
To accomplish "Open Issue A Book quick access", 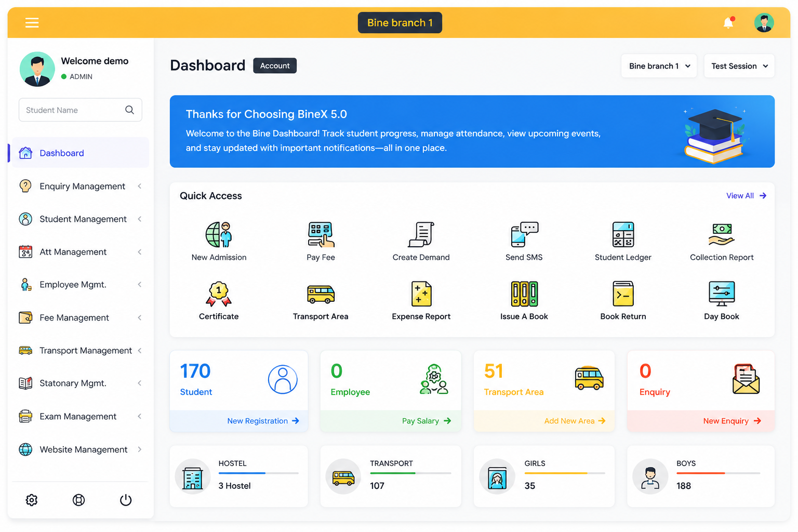I will point(524,301).
